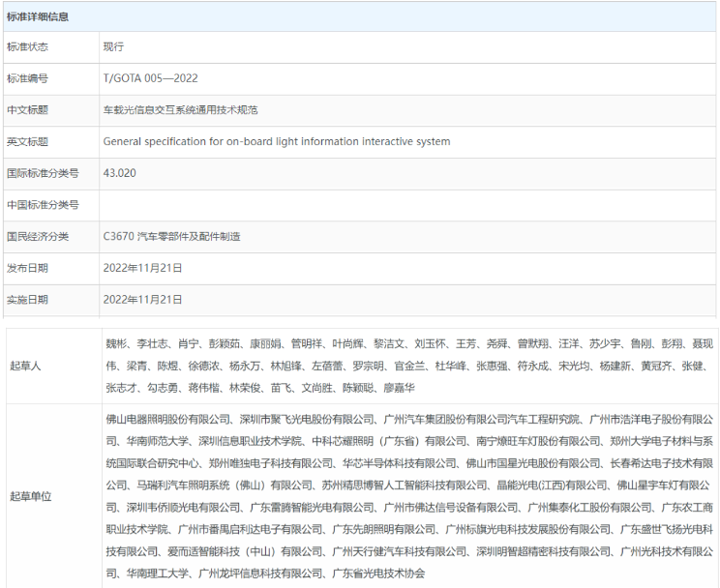
Task: Click 郑州唯独电子科技有限公司 in drafting units
Action: point(270,463)
